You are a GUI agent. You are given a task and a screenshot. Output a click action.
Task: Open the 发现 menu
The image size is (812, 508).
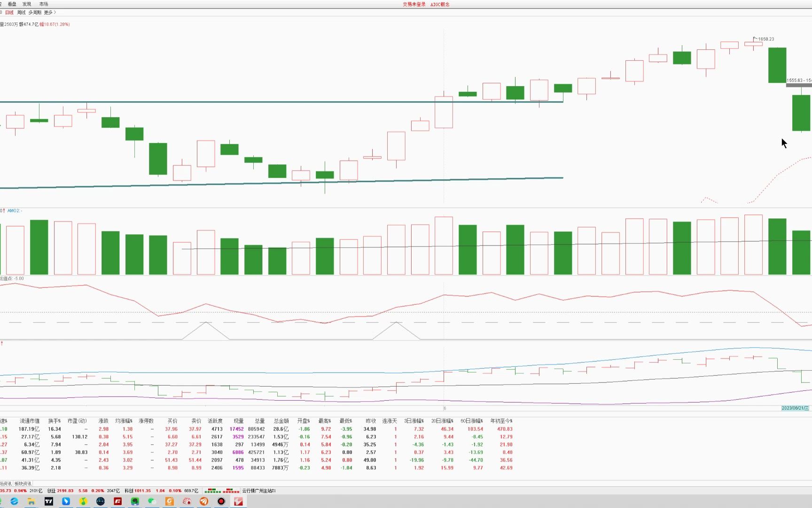click(27, 4)
